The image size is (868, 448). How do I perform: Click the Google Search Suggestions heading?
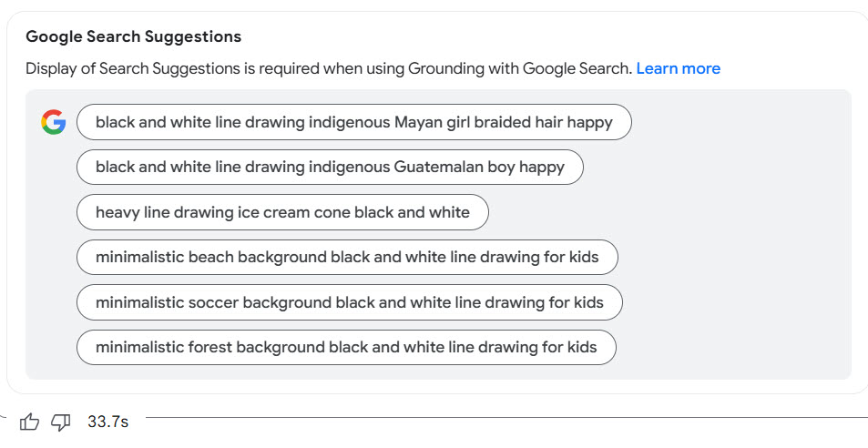point(133,36)
